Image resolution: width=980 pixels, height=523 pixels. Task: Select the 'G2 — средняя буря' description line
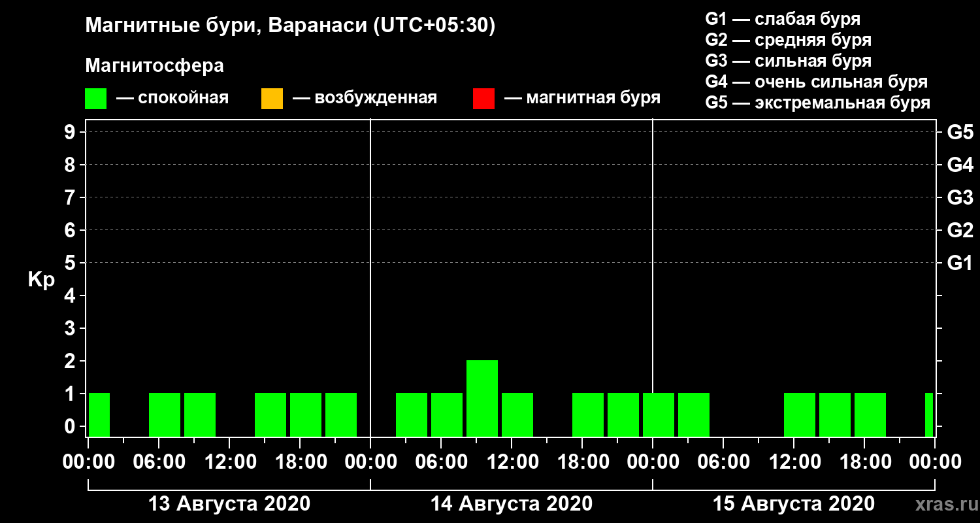(x=789, y=40)
